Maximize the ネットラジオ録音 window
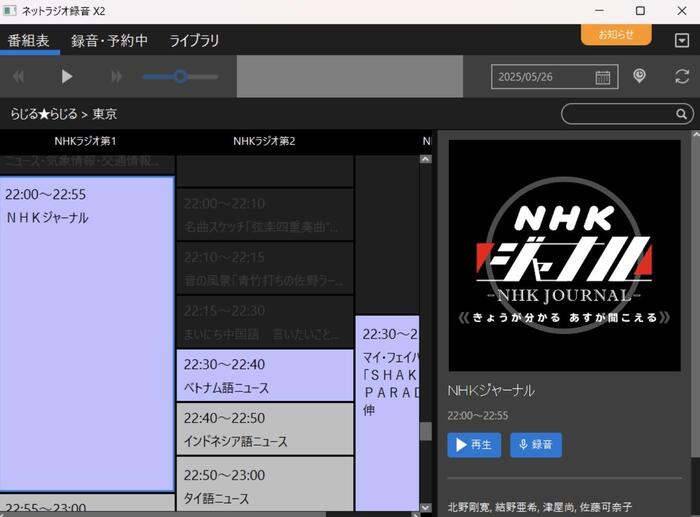 [x=640, y=11]
